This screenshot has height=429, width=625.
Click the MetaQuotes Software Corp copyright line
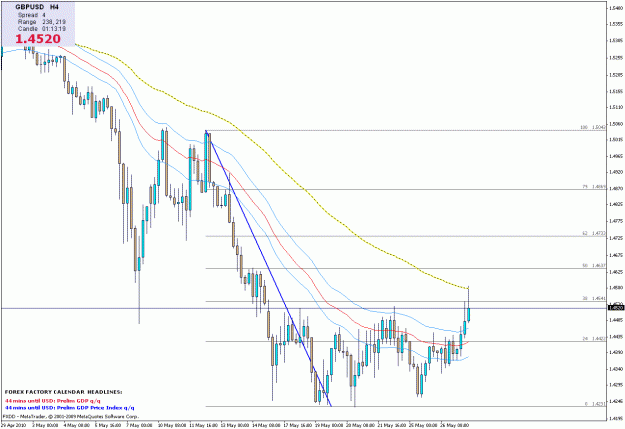click(x=71, y=416)
